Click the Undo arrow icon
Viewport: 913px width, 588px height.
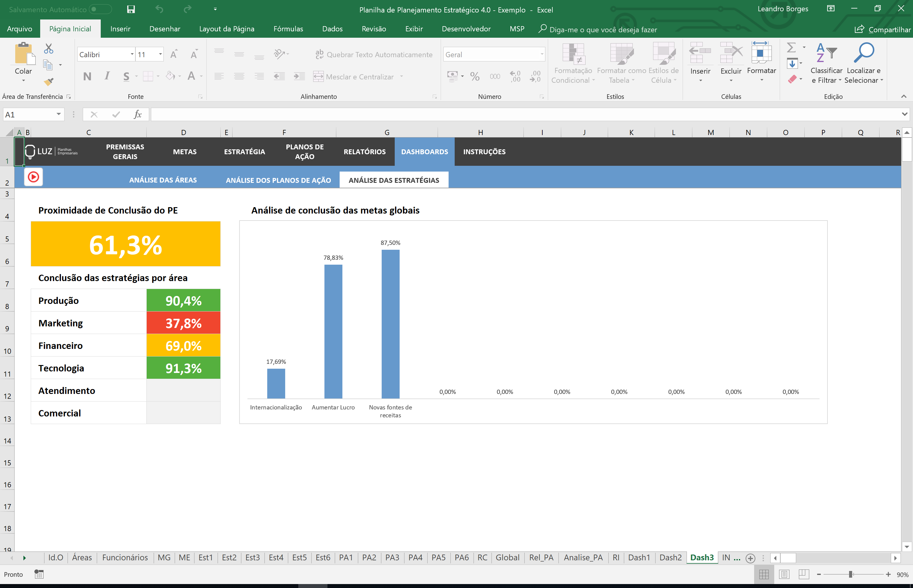pos(159,9)
